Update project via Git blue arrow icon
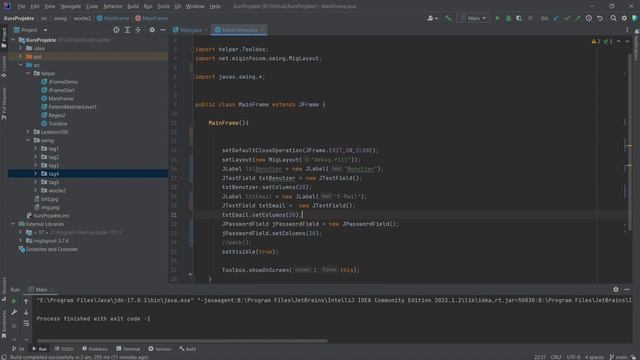Image resolution: width=640 pixels, height=360 pixels. click(x=556, y=18)
